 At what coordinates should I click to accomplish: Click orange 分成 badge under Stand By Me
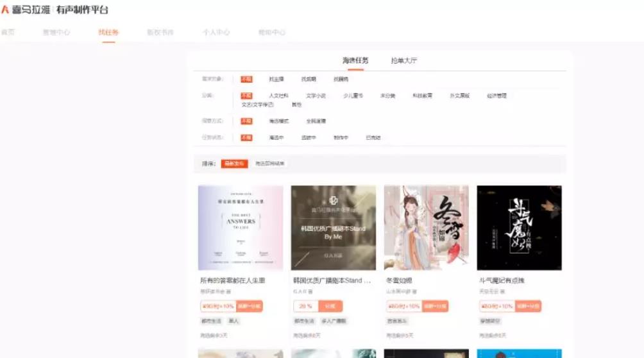[330, 306]
